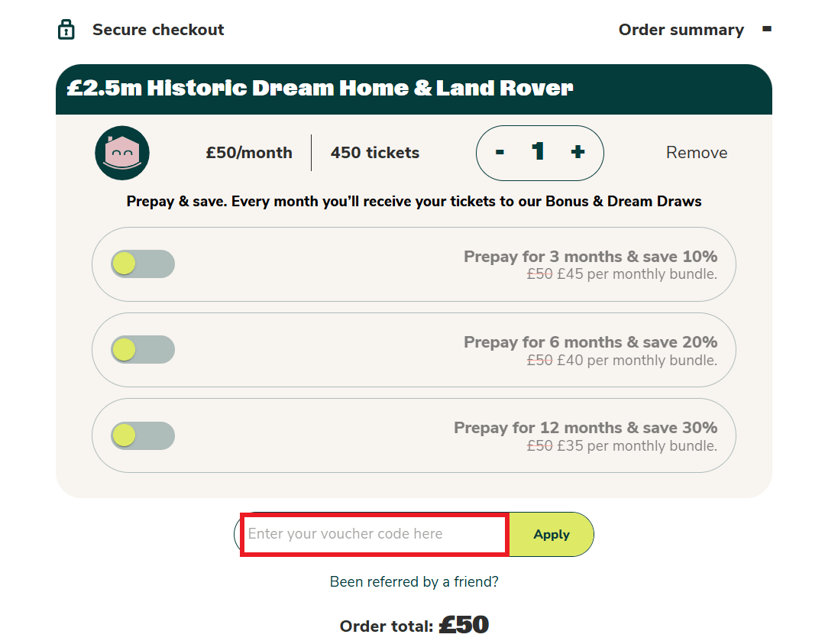Screen dimensions: 825x644
Task: Decrease bundle quantity with minus button
Action: [x=500, y=153]
